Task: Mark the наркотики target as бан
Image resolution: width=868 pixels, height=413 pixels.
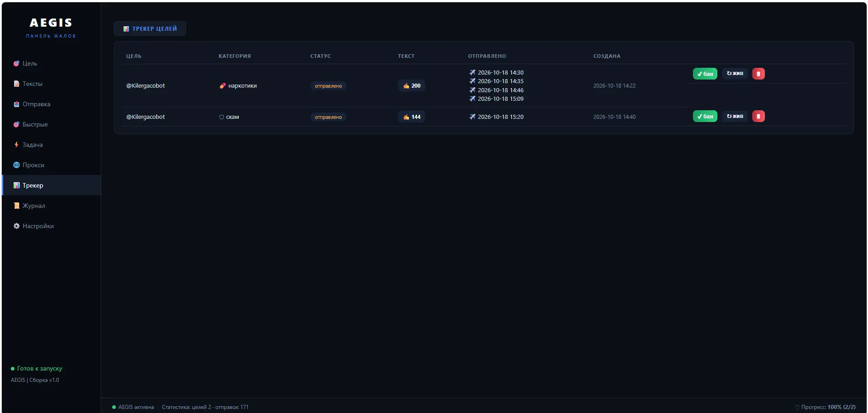Action: pyautogui.click(x=705, y=74)
